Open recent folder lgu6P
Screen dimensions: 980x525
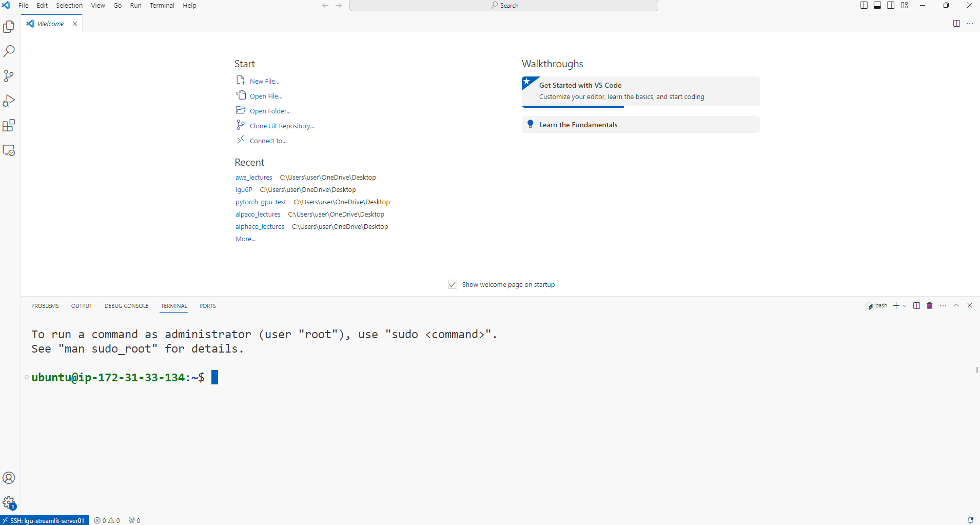point(244,190)
